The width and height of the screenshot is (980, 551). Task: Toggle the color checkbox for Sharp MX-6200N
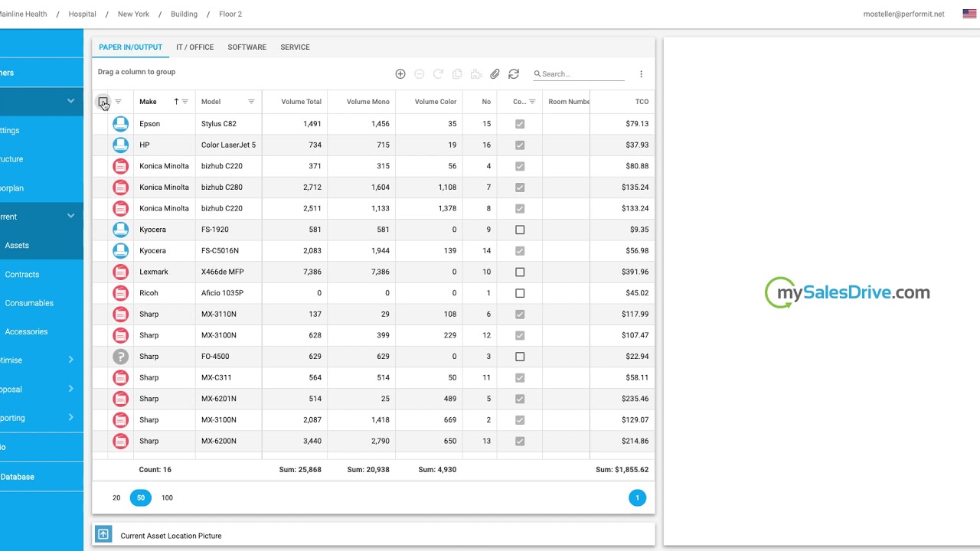pyautogui.click(x=520, y=441)
